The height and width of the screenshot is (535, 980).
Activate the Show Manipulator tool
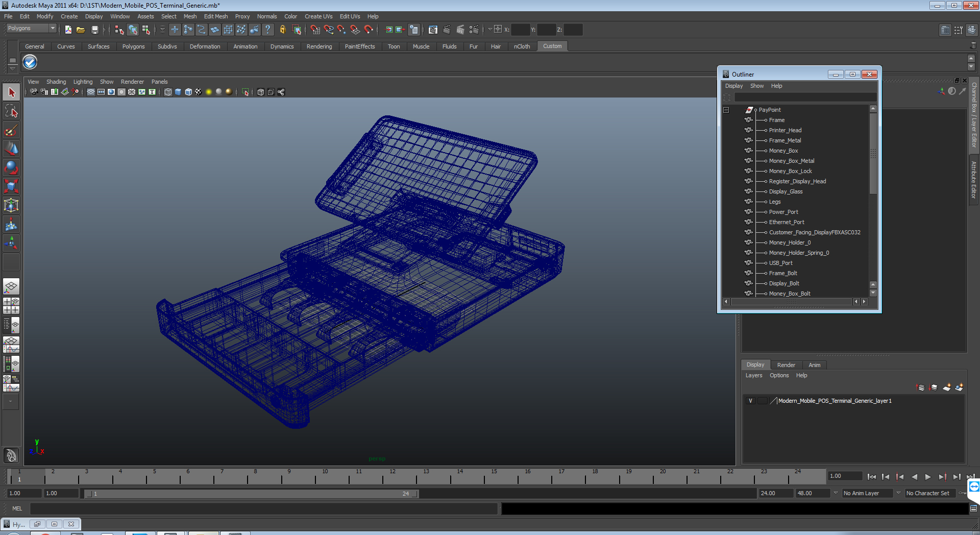(x=11, y=243)
